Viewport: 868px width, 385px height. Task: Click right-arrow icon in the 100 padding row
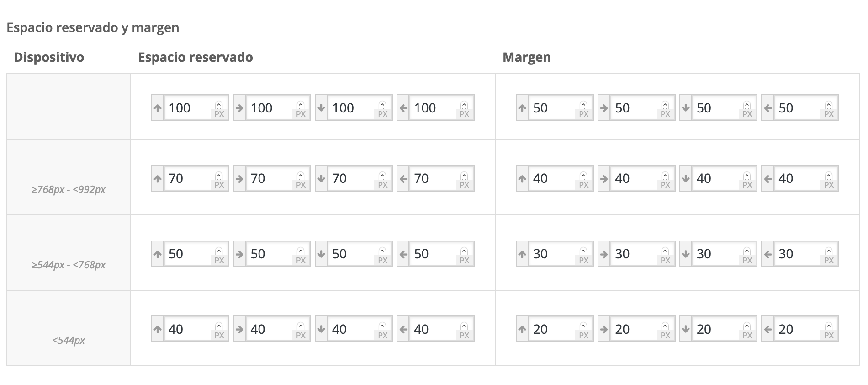coord(239,108)
